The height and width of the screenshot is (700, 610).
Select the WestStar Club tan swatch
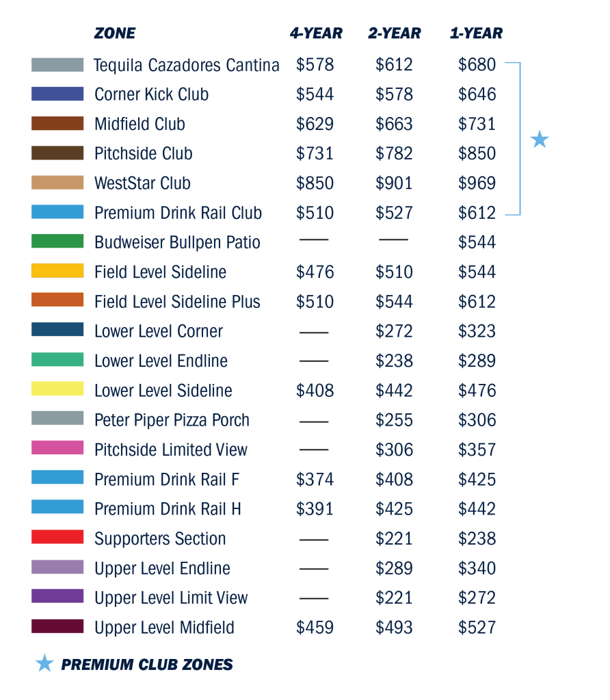pyautogui.click(x=57, y=183)
